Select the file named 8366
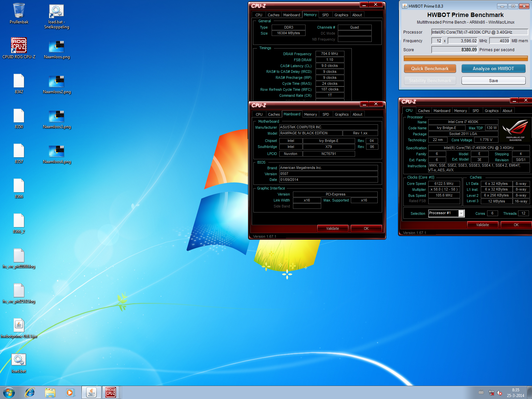The width and height of the screenshot is (532, 399). point(19,188)
